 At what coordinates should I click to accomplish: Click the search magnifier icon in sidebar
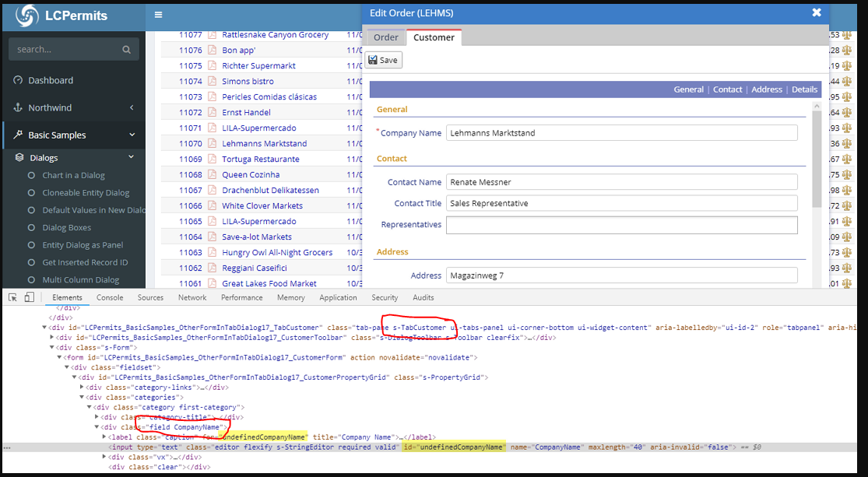(x=127, y=50)
